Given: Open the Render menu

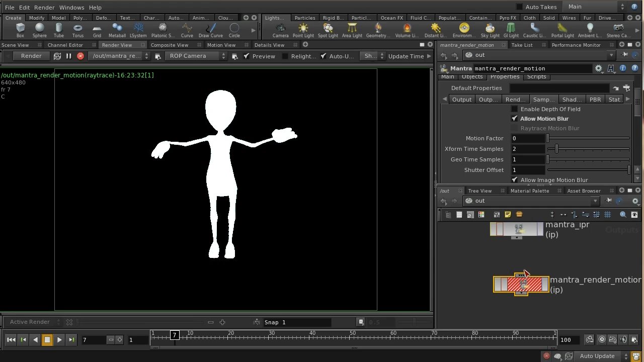Looking at the screenshot, I should (x=44, y=8).
